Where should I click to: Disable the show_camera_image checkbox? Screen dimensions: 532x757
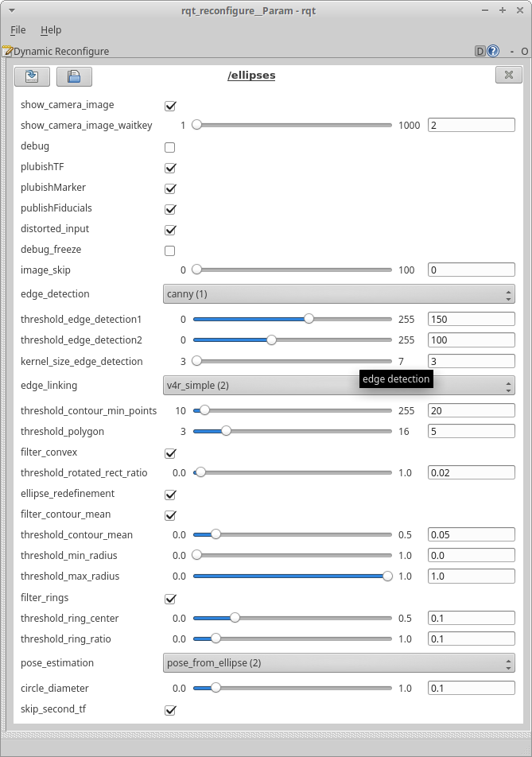click(169, 106)
